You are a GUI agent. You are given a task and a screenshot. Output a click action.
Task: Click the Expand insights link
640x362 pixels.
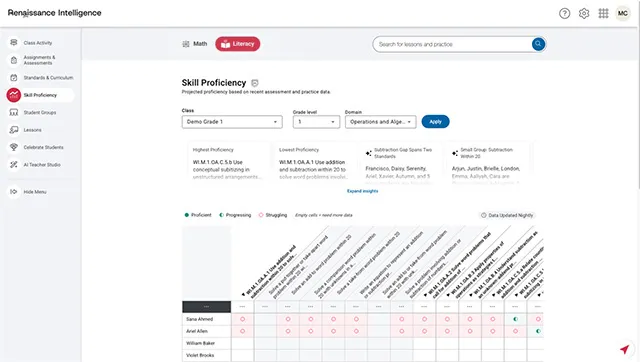coord(362,191)
